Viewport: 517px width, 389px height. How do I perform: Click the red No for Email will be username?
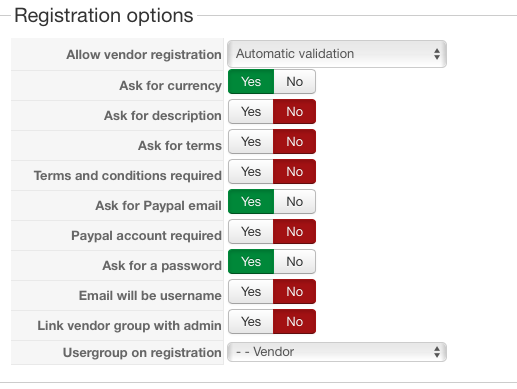(294, 292)
